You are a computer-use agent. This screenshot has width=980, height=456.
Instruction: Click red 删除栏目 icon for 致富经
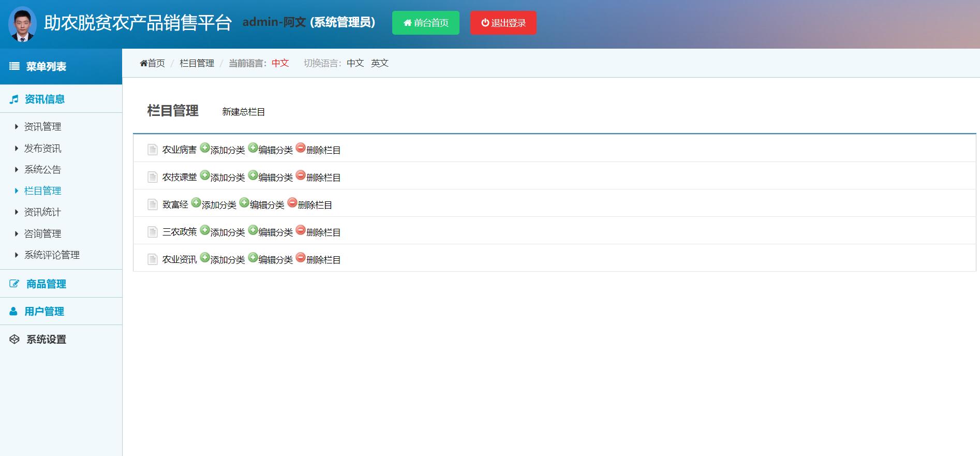(x=292, y=202)
